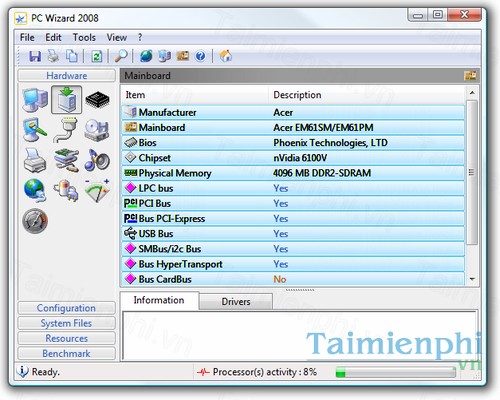Click the magnifying glass Search icon
Image resolution: width=500 pixels, height=400 pixels.
(121, 56)
